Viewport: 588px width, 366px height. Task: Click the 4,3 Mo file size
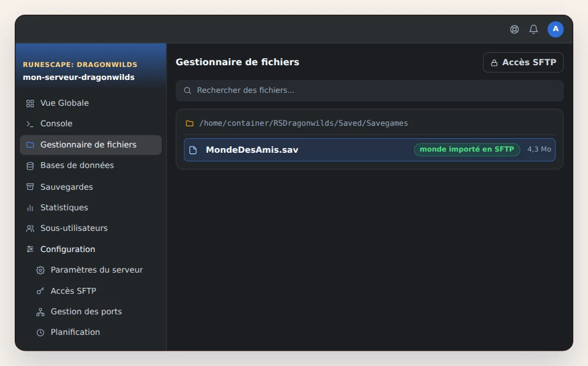(539, 149)
